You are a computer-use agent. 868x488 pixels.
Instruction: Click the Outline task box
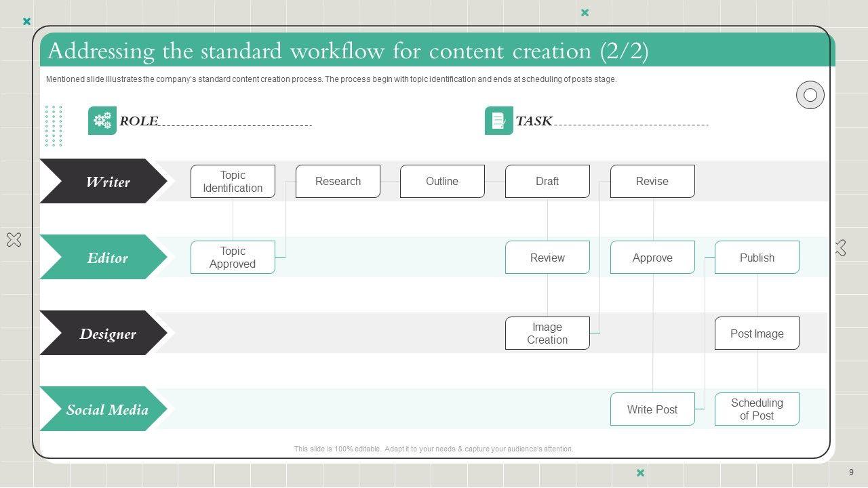(x=442, y=182)
